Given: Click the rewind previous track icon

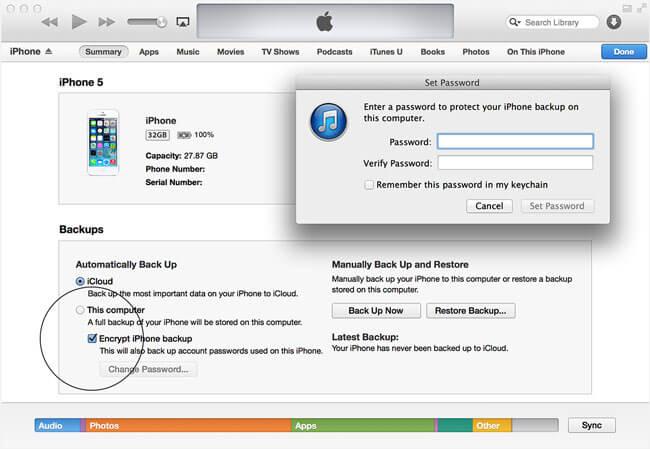Looking at the screenshot, I should 48,21.
